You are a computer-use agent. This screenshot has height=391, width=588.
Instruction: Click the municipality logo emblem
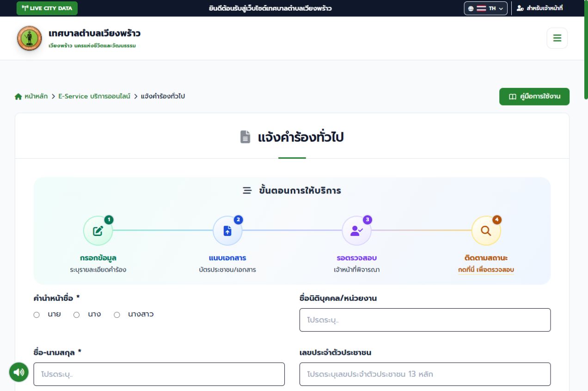pyautogui.click(x=30, y=38)
